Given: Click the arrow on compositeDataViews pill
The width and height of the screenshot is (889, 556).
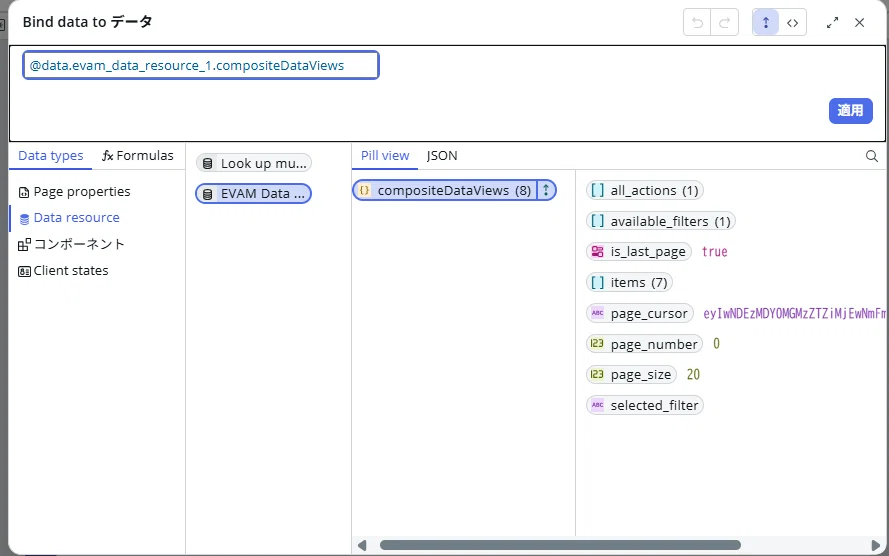Looking at the screenshot, I should pos(546,190).
